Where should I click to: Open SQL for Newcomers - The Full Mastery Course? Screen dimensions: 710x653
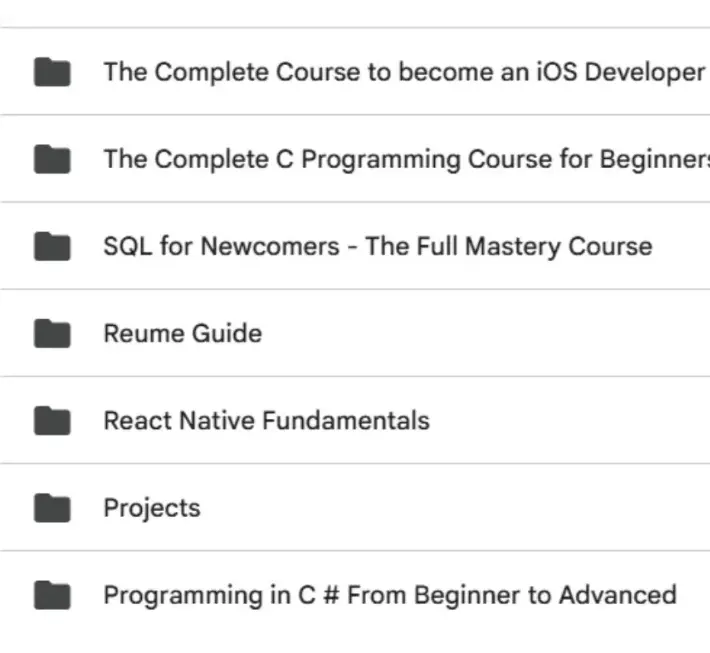click(378, 247)
